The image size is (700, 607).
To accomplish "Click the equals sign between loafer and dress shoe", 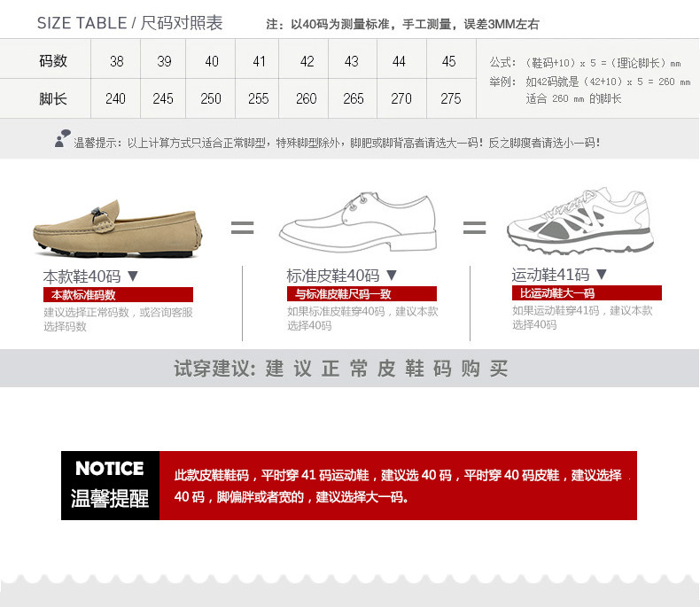I will point(243,228).
